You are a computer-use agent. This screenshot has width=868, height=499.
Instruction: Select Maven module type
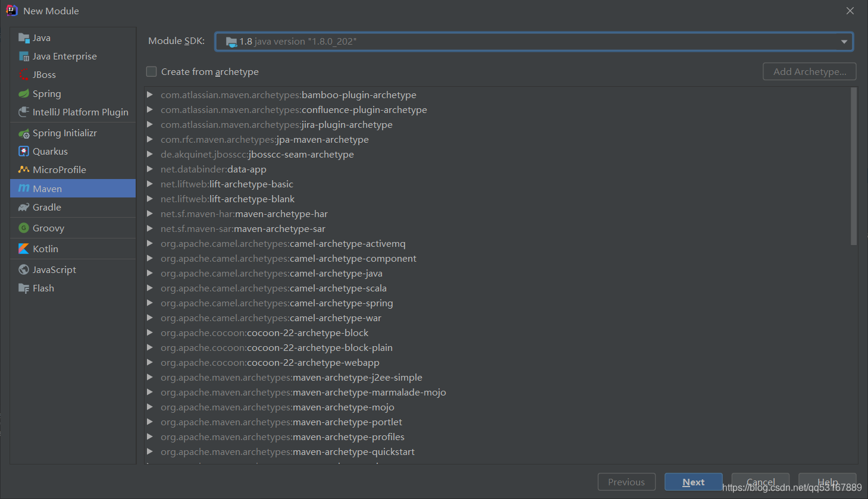(x=73, y=189)
